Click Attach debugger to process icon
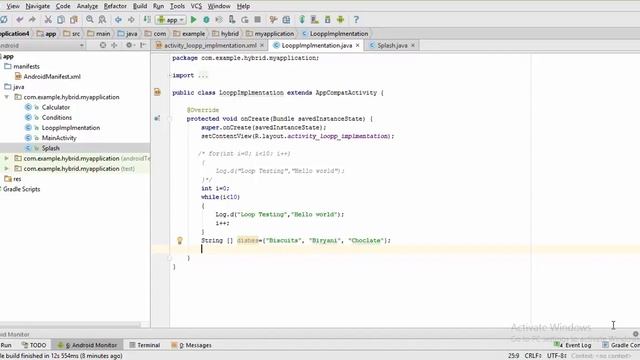 (232, 20)
